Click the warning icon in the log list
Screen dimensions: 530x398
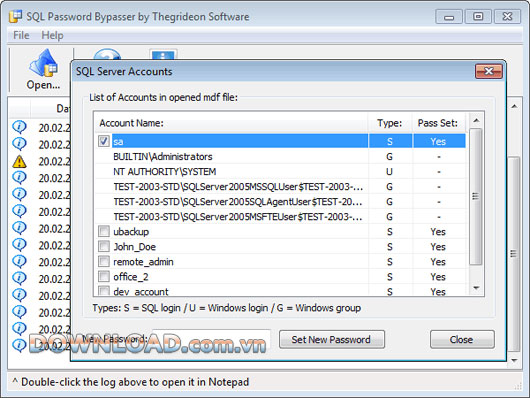[x=19, y=162]
